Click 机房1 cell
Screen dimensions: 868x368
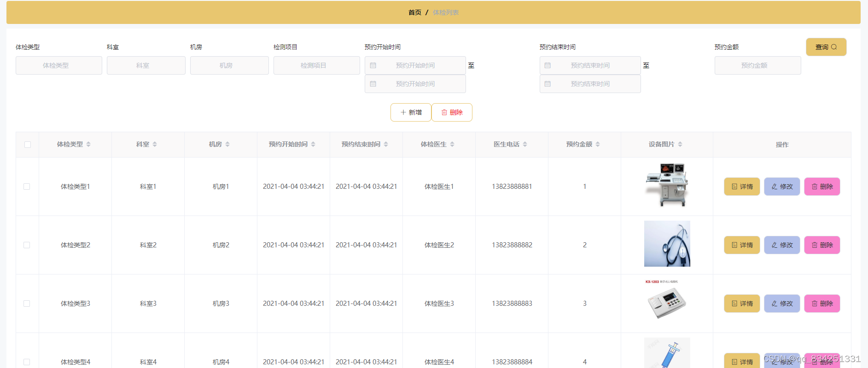(x=221, y=187)
